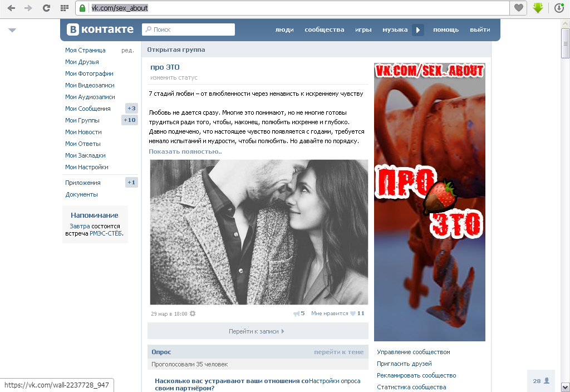The image size is (570, 392).
Task: Expand music player play arrow
Action: coord(417,30)
